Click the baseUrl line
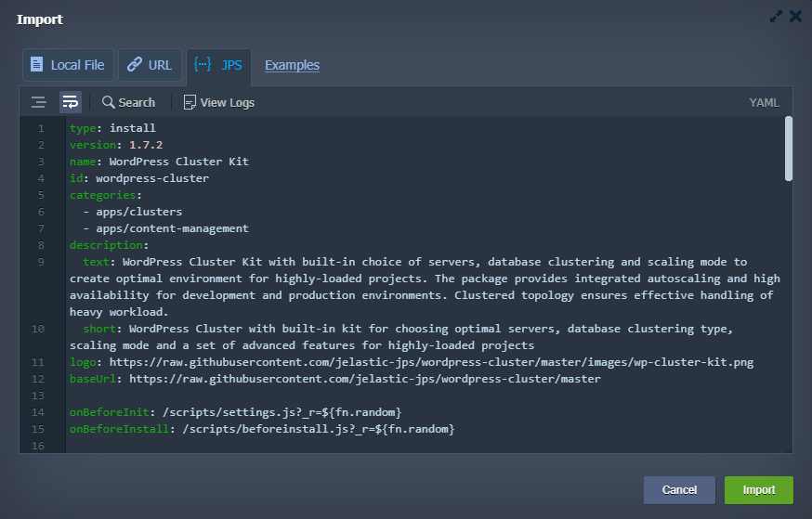The height and width of the screenshot is (519, 812). pyautogui.click(x=335, y=379)
